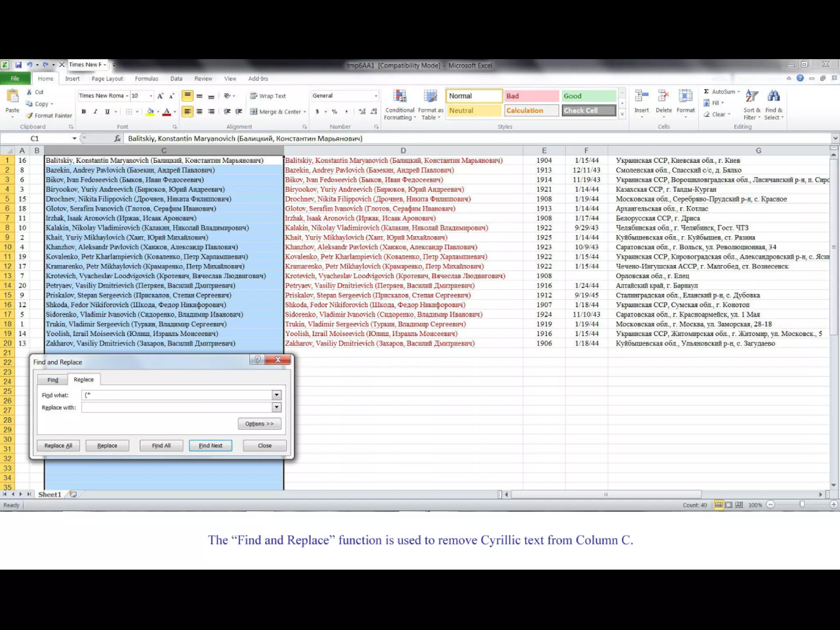
Task: Open the File tab
Action: pyautogui.click(x=15, y=78)
